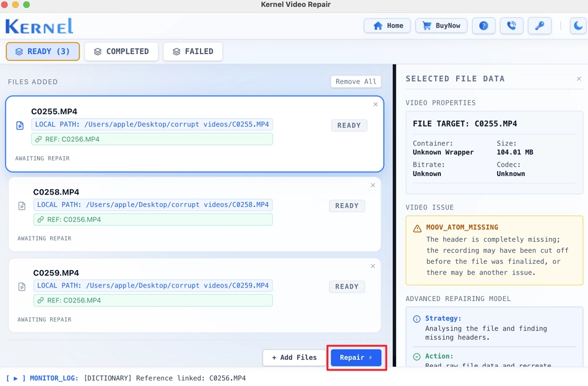Toggle dark mode moon icon
588x386 pixels.
[579, 26]
